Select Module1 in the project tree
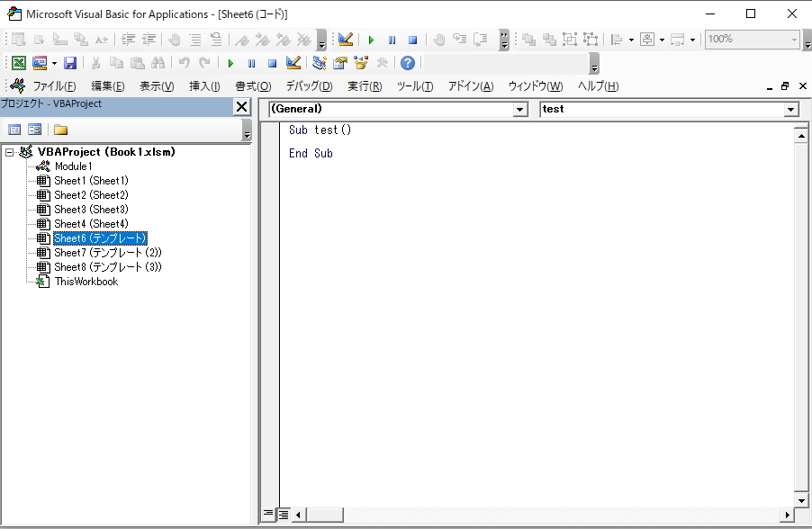This screenshot has height=529, width=812. coord(74,166)
